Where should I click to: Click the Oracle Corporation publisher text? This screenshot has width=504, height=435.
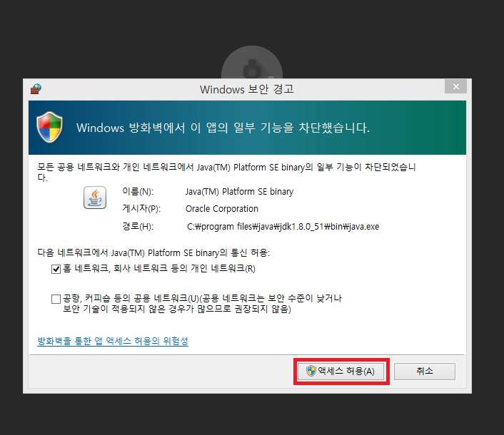222,209
